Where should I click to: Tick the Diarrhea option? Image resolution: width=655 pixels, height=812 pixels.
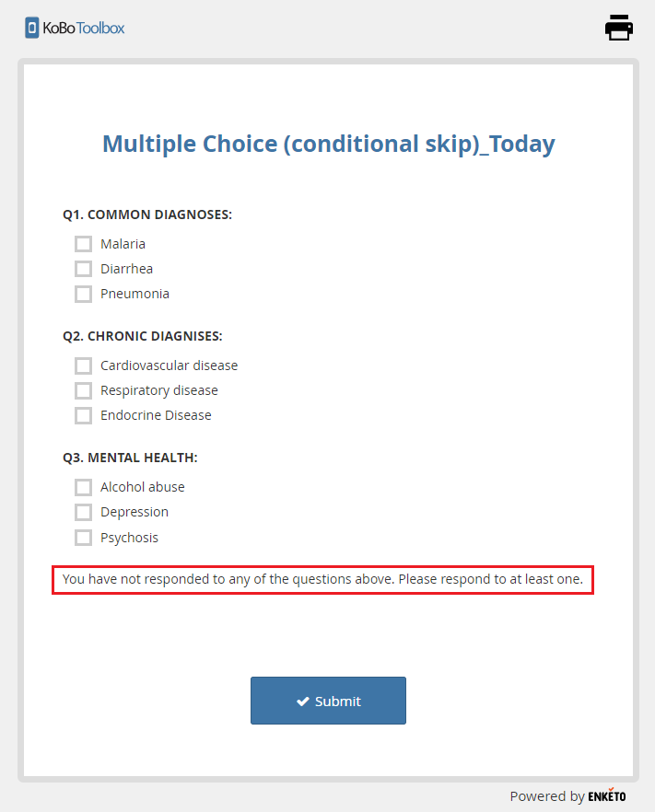83,269
